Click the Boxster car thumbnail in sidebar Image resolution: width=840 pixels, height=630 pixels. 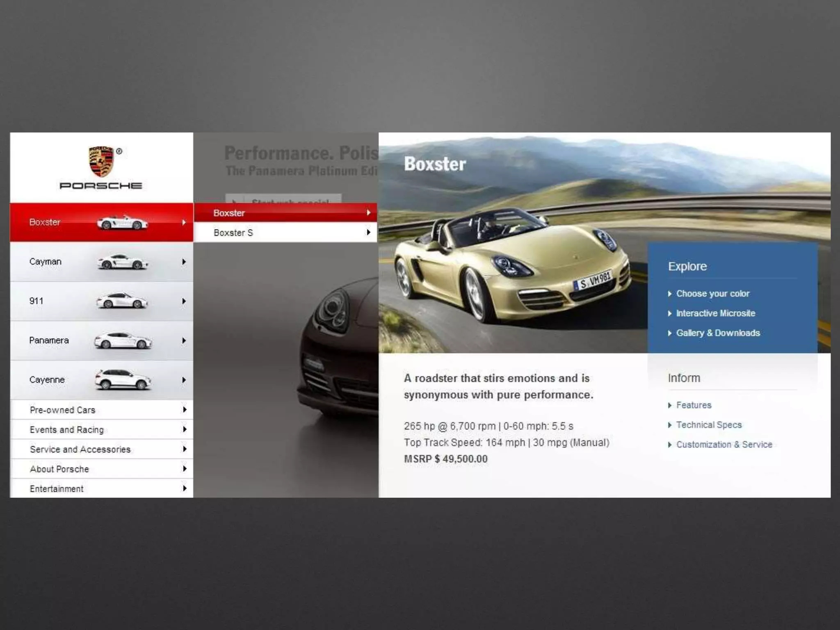coord(122,222)
